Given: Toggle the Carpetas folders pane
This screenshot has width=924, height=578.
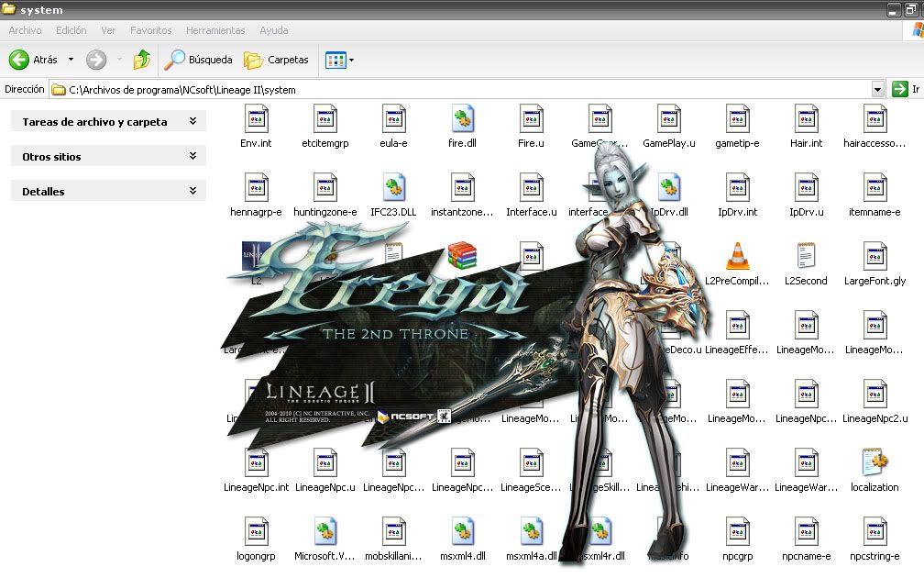Looking at the screenshot, I should (276, 60).
